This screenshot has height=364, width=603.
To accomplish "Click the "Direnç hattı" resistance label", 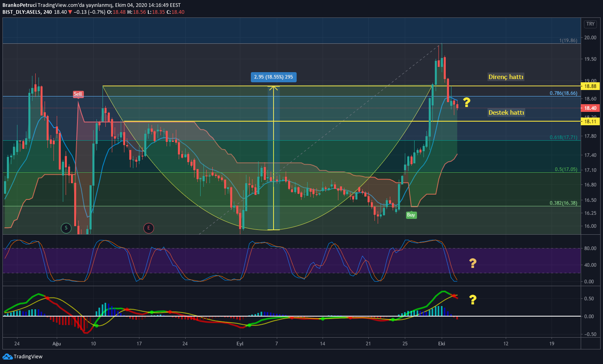I will (506, 77).
